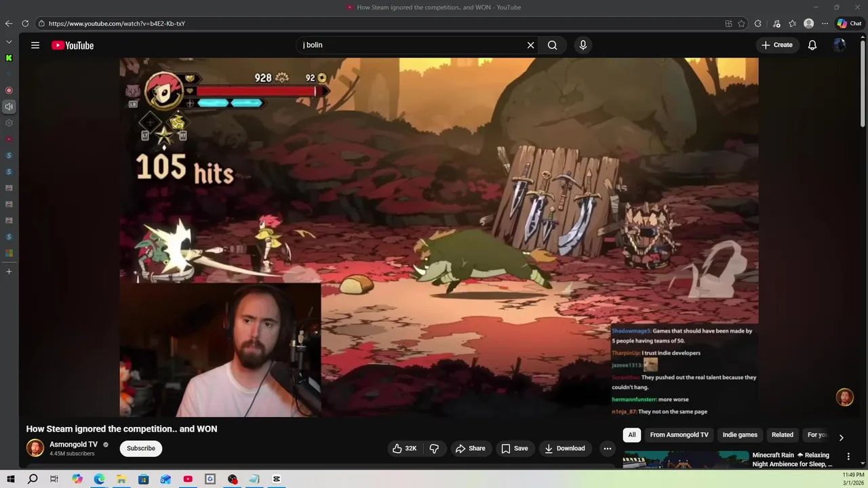Image resolution: width=868 pixels, height=488 pixels.
Task: Open Windows Start menu
Action: [11, 479]
